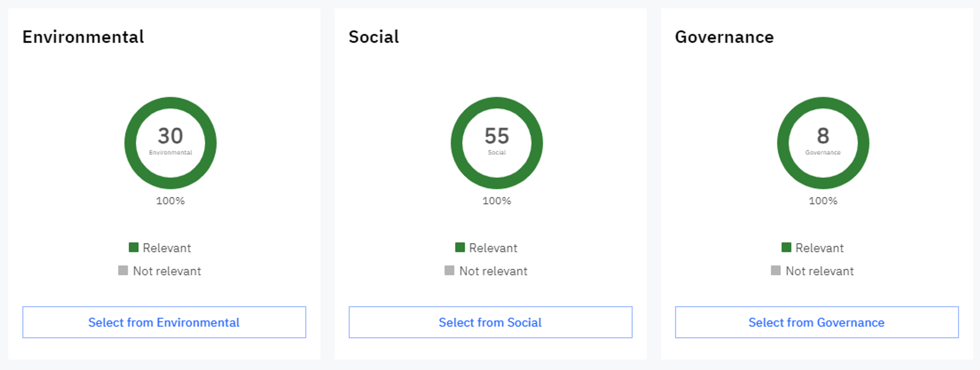
Task: Click the green ring of Social donut chart
Action: click(x=457, y=143)
